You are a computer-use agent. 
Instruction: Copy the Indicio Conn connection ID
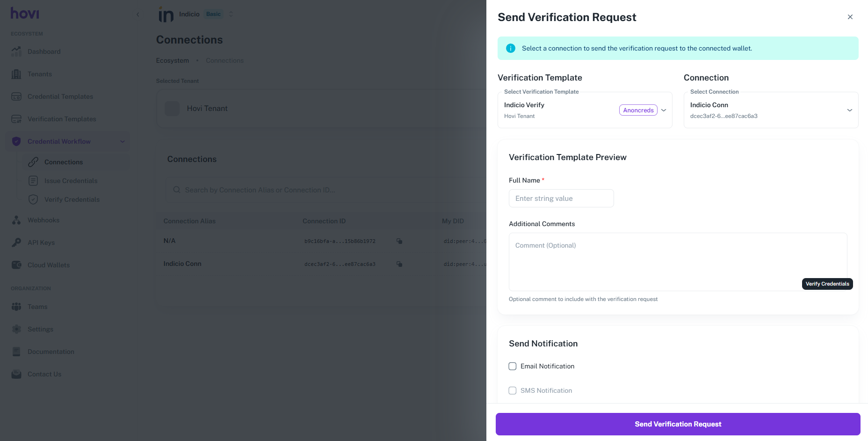399,264
